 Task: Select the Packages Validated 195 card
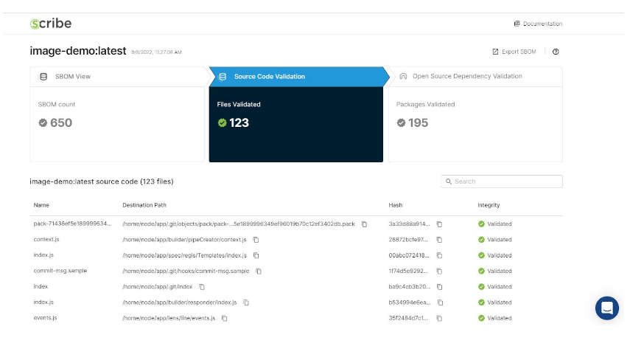(475, 123)
